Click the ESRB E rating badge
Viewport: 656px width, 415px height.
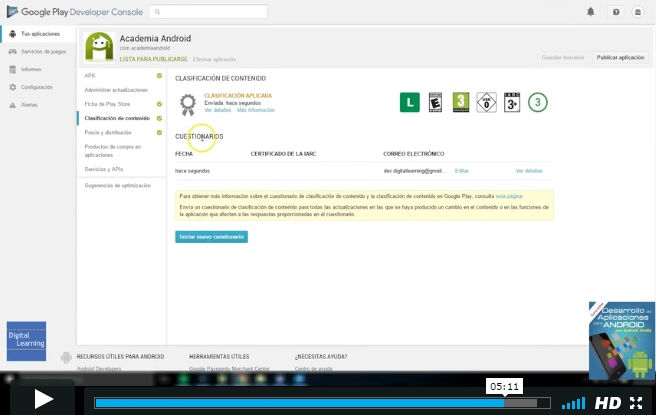435,102
